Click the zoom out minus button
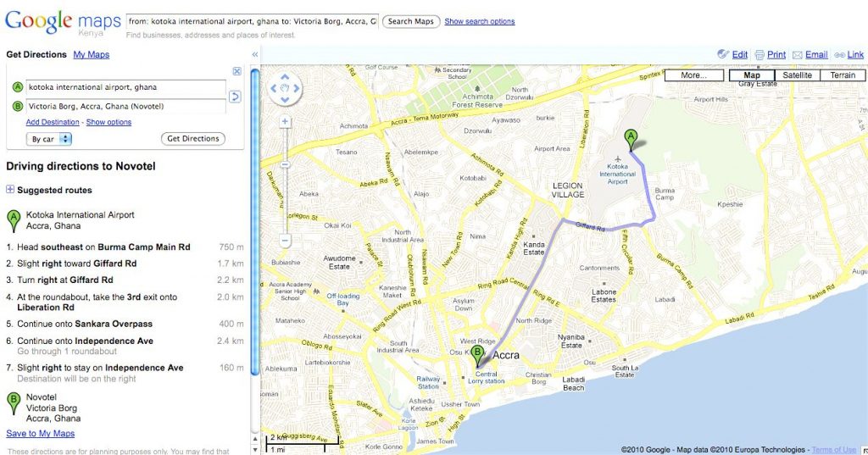The image size is (868, 455). [x=285, y=241]
